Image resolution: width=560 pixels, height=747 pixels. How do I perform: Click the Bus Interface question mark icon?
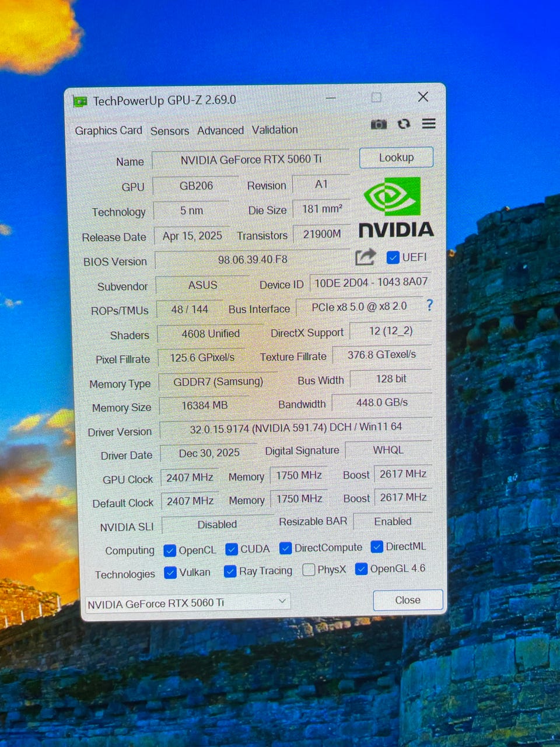tap(430, 305)
